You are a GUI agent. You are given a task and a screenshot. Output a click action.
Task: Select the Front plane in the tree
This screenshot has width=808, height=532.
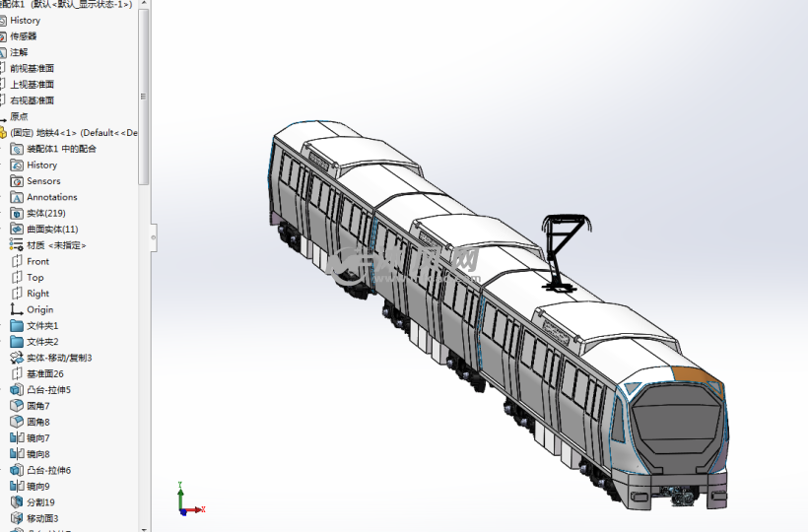tap(37, 261)
